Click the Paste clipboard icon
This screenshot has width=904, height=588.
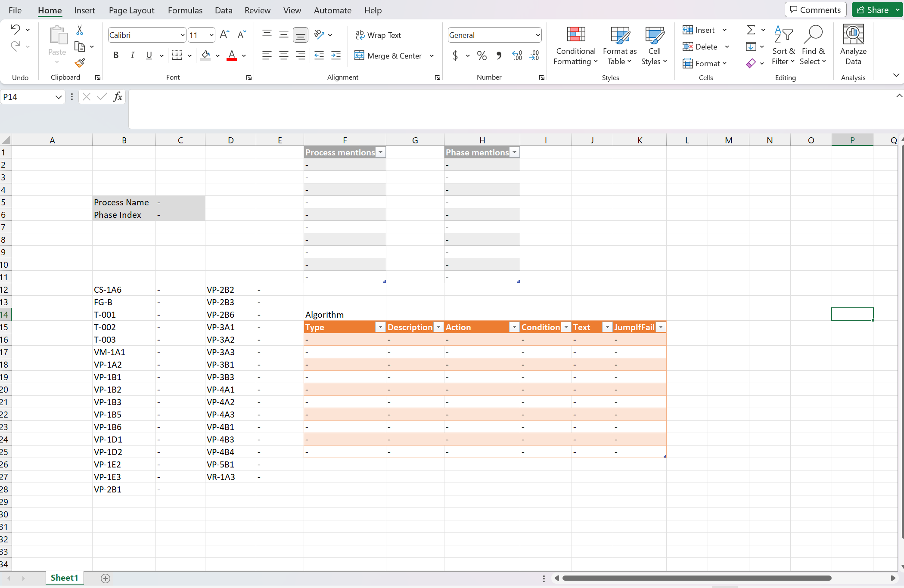[58, 35]
